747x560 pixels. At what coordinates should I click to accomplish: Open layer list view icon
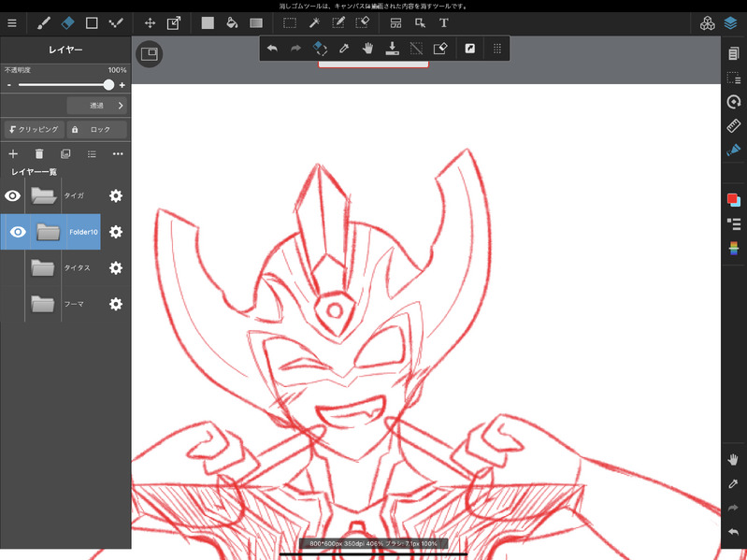[x=92, y=154]
